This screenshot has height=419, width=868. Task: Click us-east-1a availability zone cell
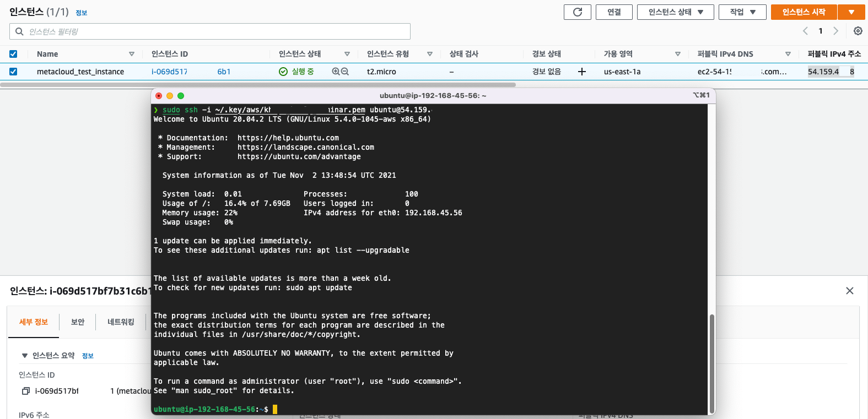pos(622,72)
